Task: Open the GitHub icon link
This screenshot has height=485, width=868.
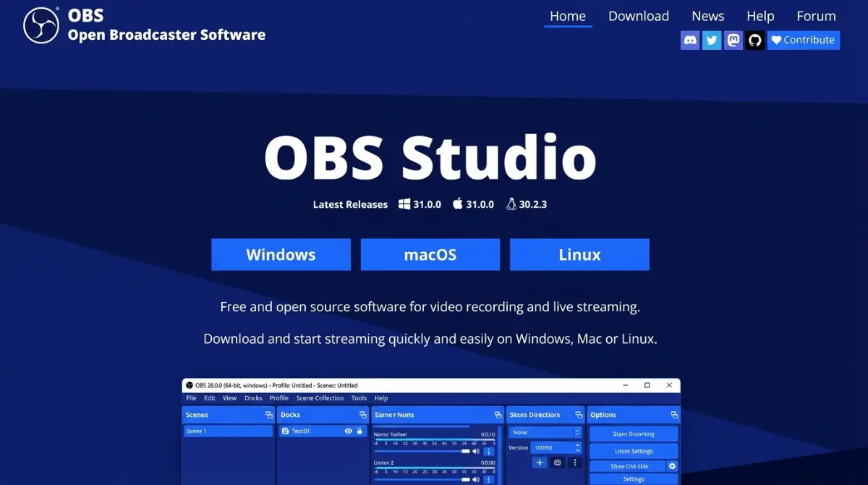Action: pyautogui.click(x=755, y=40)
